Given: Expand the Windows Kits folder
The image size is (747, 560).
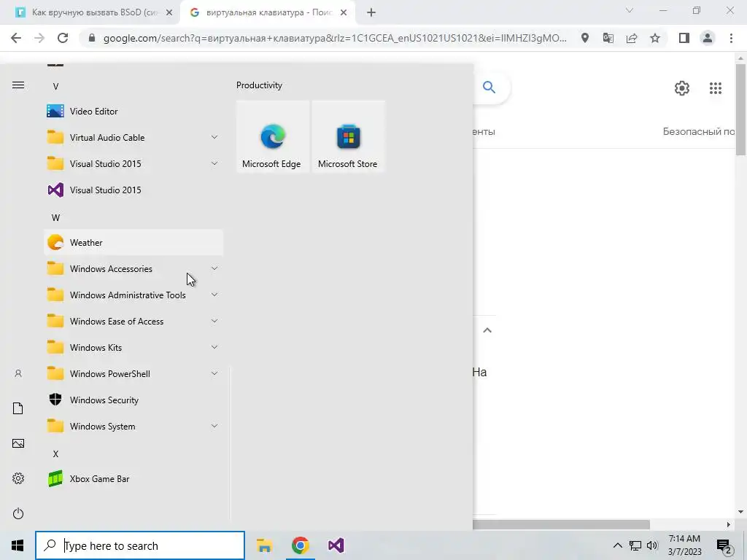Looking at the screenshot, I should (x=133, y=348).
